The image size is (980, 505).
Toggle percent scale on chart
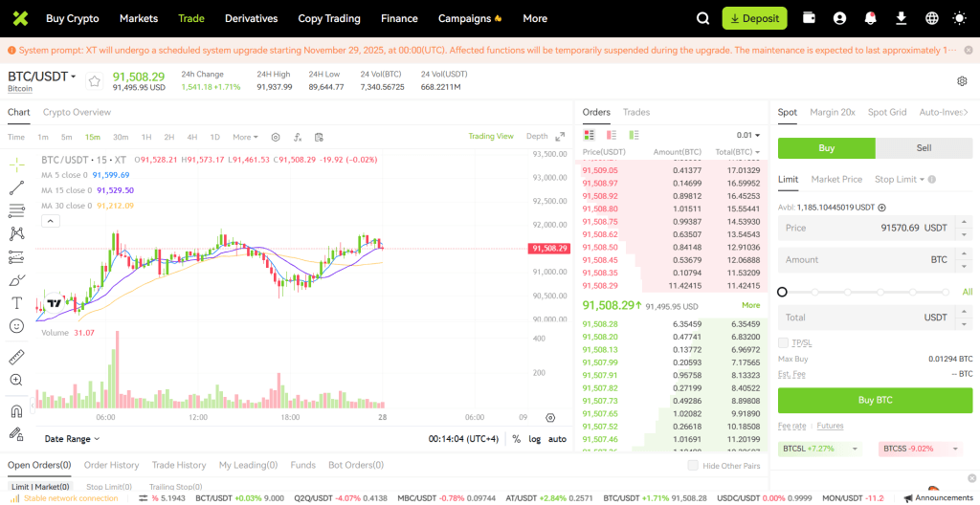pyautogui.click(x=516, y=439)
